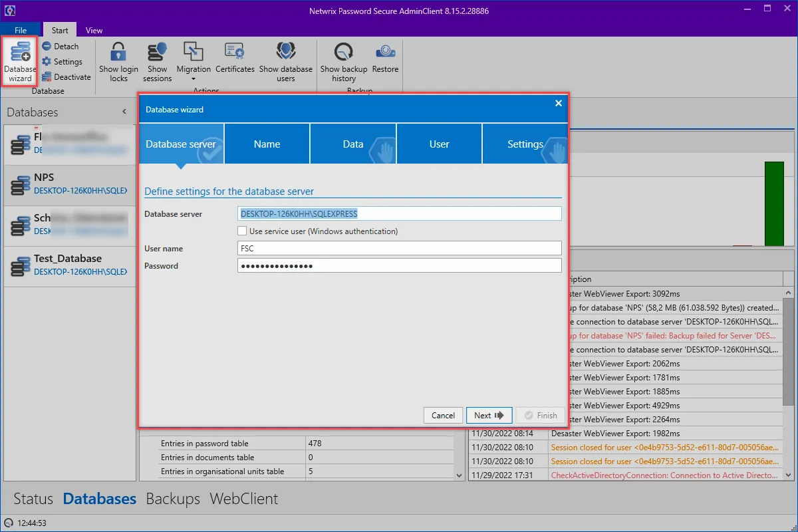This screenshot has width=798, height=532.
Task: Click the NPS database icon
Action: pos(19,185)
